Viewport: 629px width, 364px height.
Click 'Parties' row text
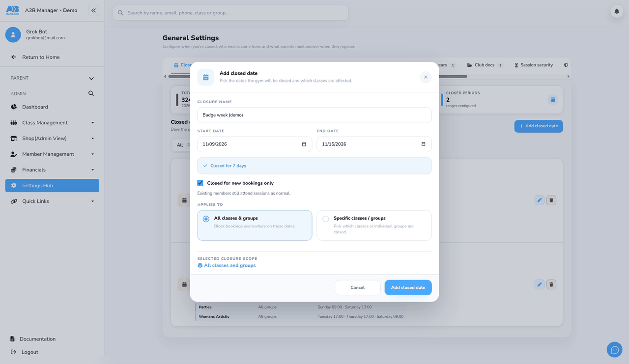tap(205, 308)
